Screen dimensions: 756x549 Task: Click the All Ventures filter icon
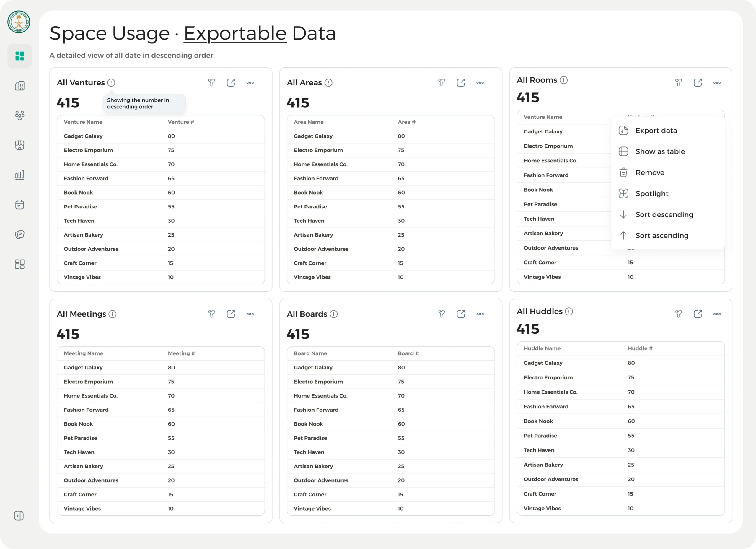(x=211, y=83)
